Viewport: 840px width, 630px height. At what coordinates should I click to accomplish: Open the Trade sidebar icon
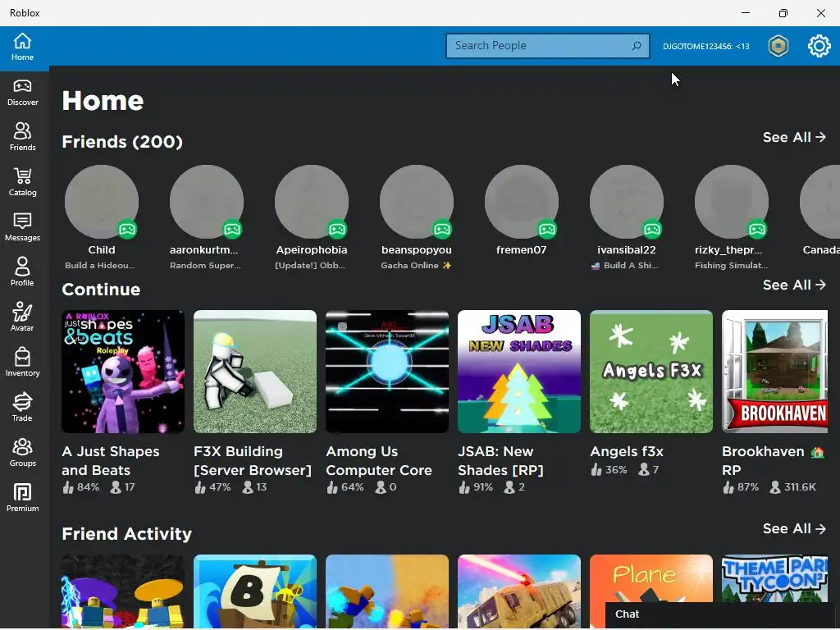tap(22, 407)
